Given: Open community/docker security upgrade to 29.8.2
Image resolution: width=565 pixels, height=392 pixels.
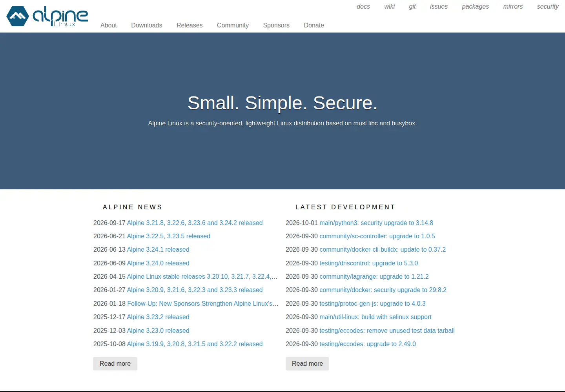Looking at the screenshot, I should click(383, 290).
